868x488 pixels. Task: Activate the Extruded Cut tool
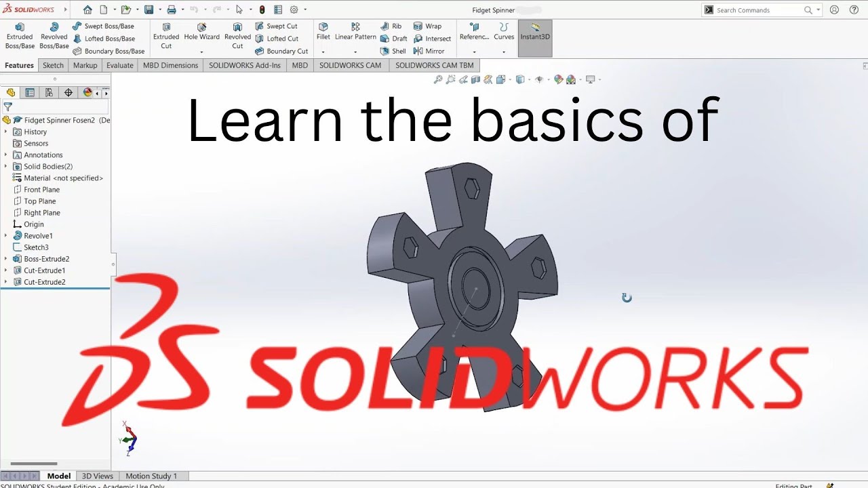pos(166,36)
